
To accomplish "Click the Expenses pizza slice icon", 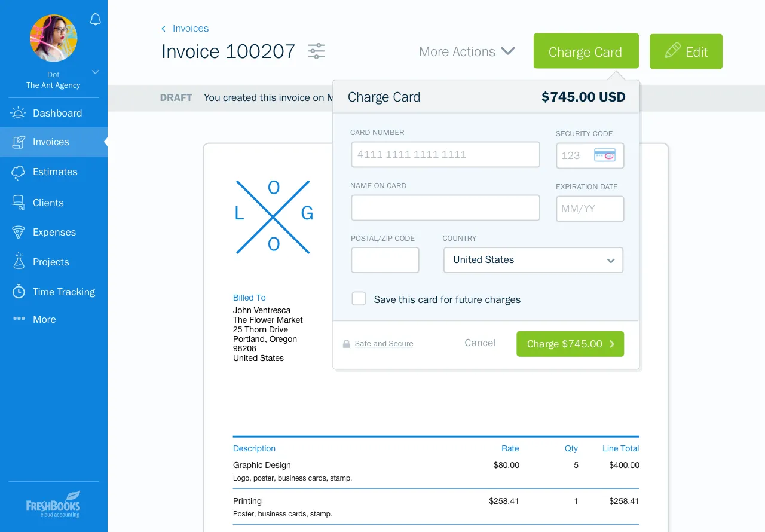I will click(x=19, y=232).
